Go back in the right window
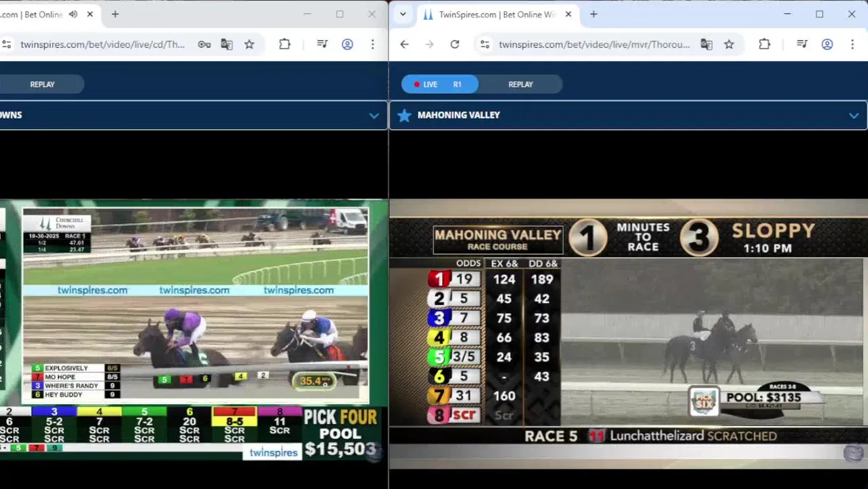The height and width of the screenshot is (489, 868). click(x=404, y=44)
